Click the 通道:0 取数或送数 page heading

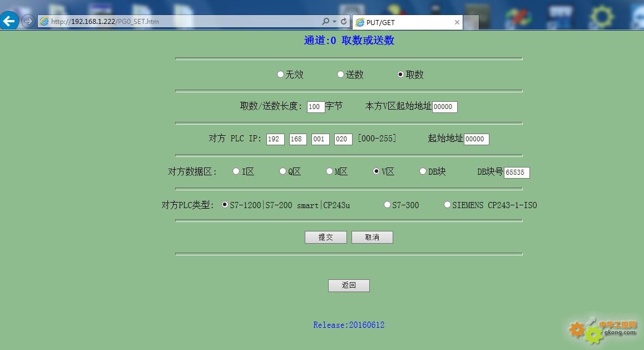tap(349, 40)
